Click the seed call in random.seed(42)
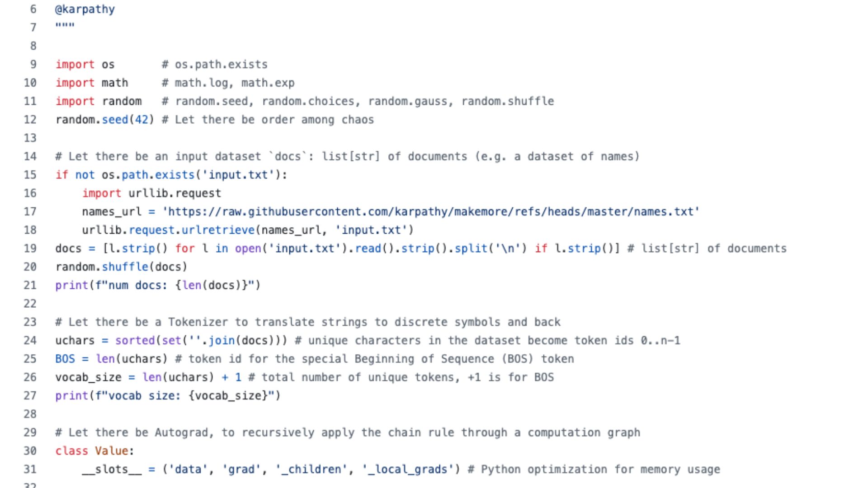This screenshot has width=868, height=488. pos(115,120)
